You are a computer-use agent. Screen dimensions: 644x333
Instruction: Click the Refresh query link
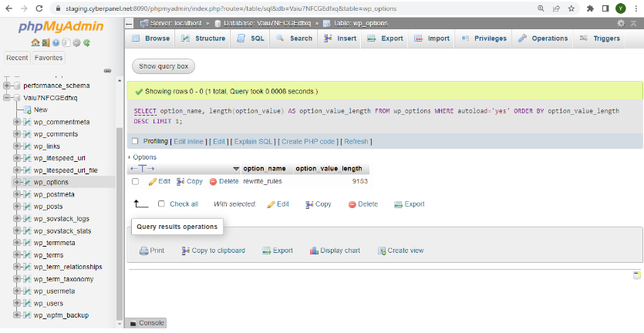(356, 142)
